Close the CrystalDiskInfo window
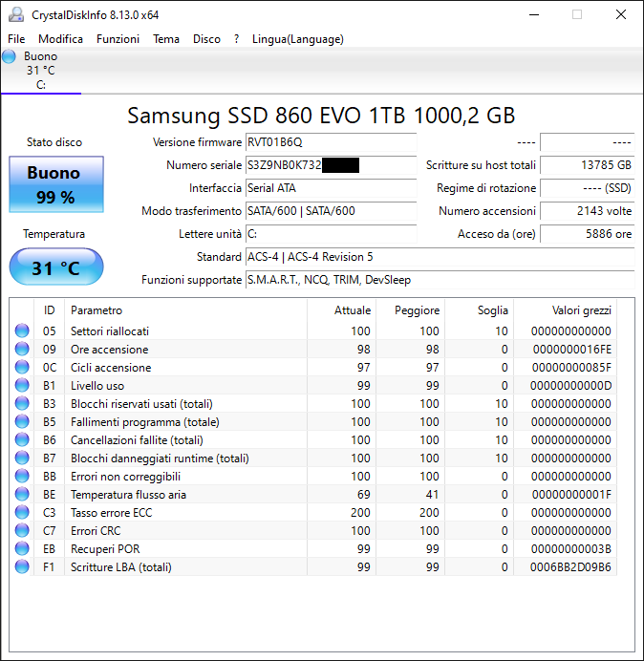 (x=621, y=14)
